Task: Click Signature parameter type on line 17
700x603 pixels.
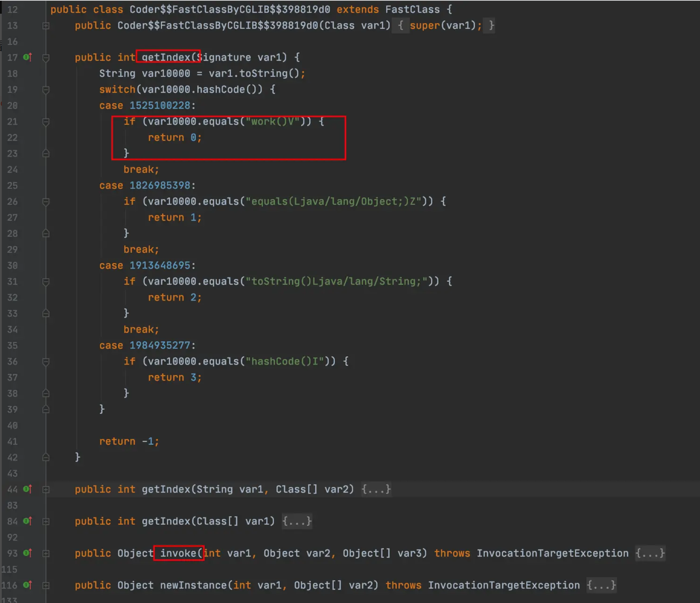Action: tap(223, 57)
